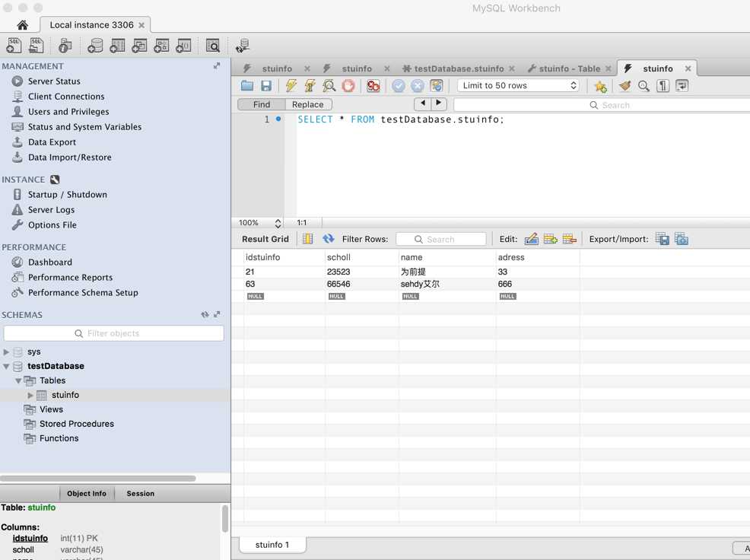
Task: Collapse the Tables node
Action: tap(18, 380)
